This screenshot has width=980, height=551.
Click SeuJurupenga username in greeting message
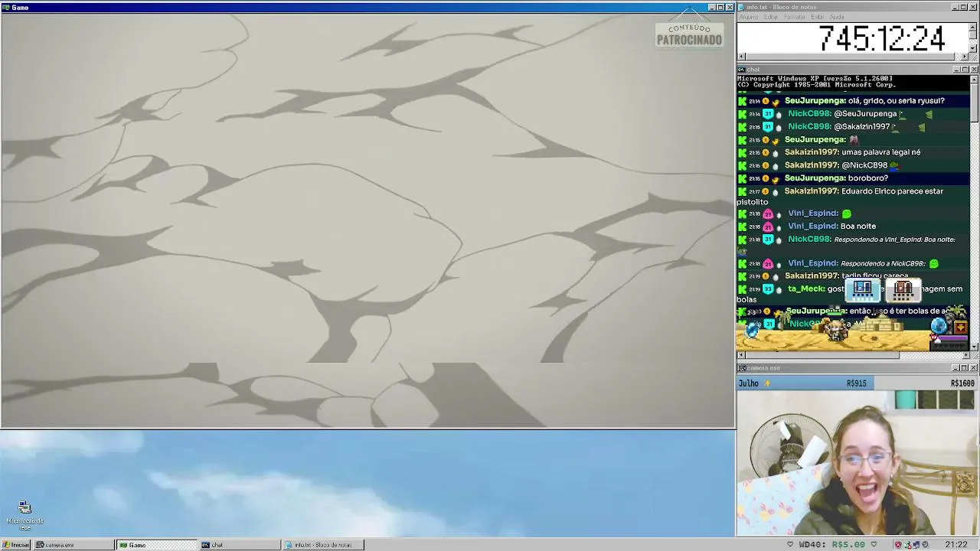(x=815, y=101)
